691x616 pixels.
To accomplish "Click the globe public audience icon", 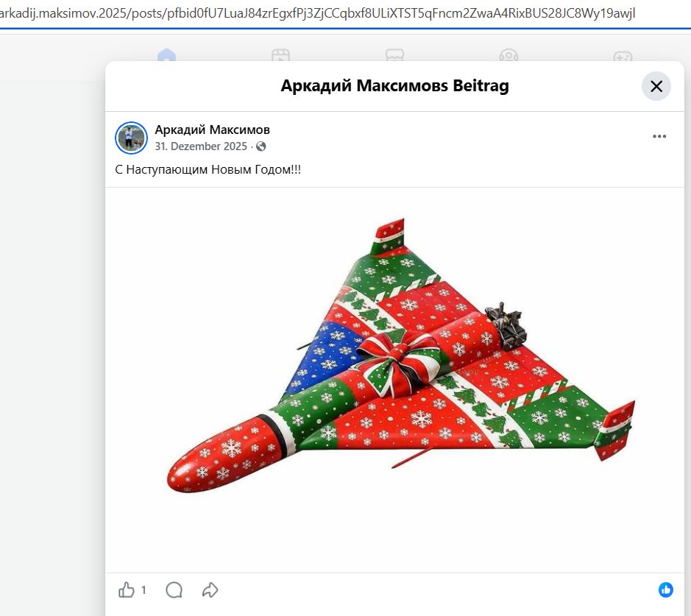I will [261, 146].
